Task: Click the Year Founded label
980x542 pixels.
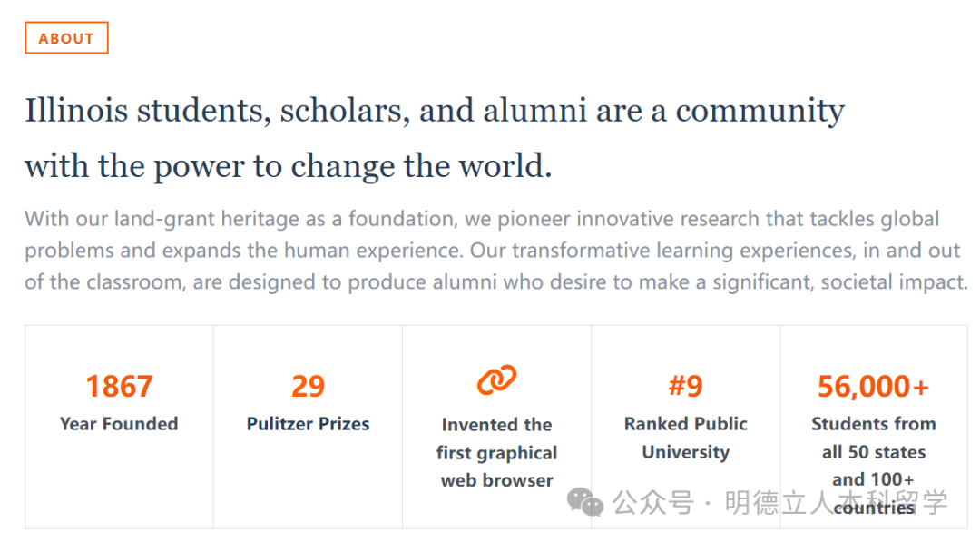Action: click(119, 424)
